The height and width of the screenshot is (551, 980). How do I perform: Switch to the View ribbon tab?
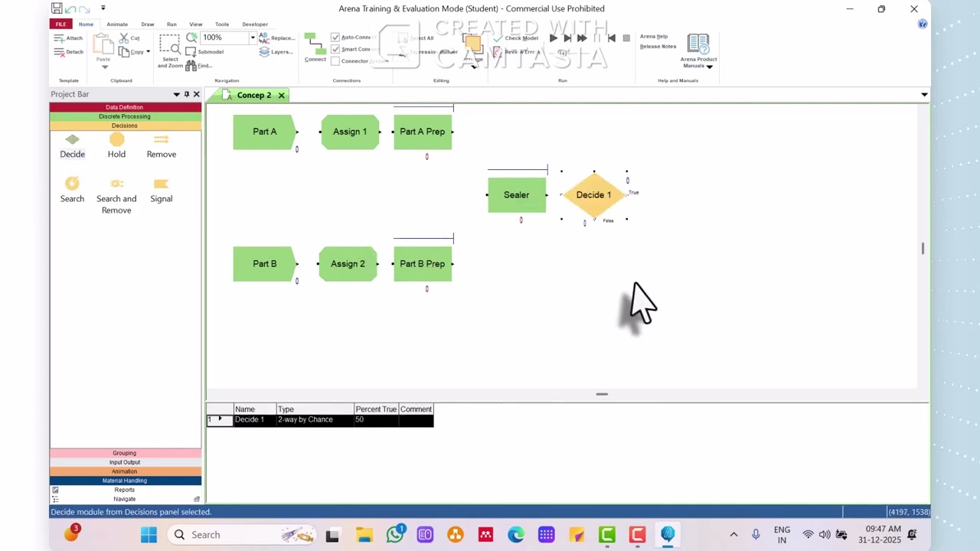pyautogui.click(x=196, y=24)
